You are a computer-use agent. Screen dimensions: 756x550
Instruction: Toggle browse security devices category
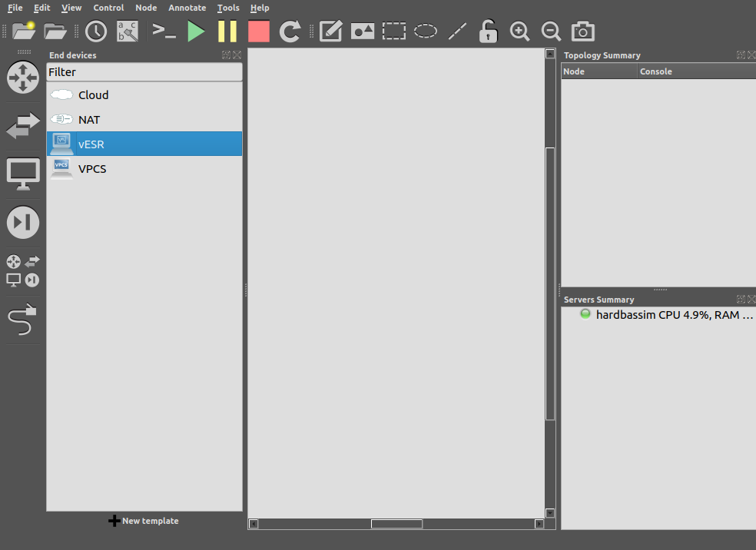23,222
